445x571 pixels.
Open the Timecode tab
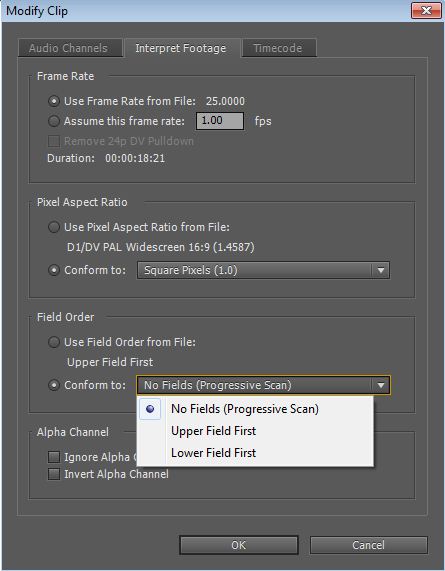coord(279,48)
